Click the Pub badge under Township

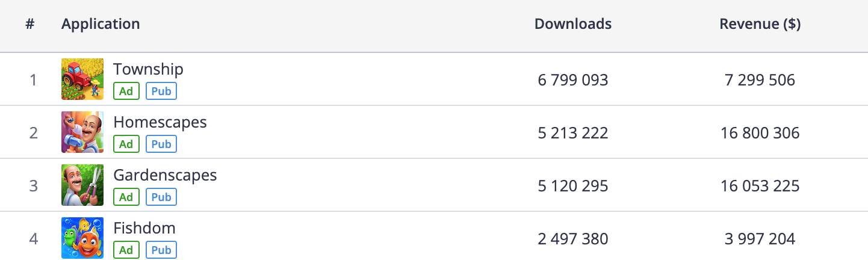[161, 91]
